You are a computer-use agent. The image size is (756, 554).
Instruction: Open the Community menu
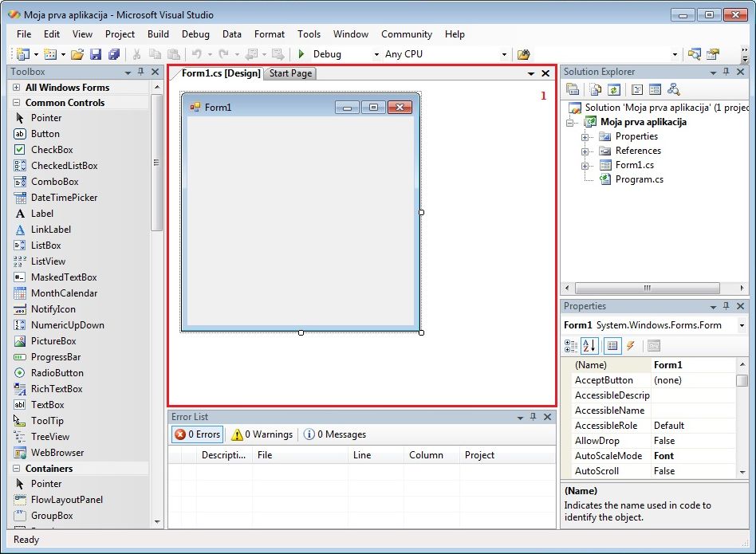(407, 34)
